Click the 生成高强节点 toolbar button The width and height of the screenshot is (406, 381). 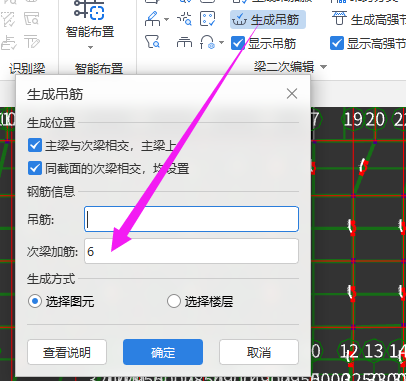click(369, 19)
